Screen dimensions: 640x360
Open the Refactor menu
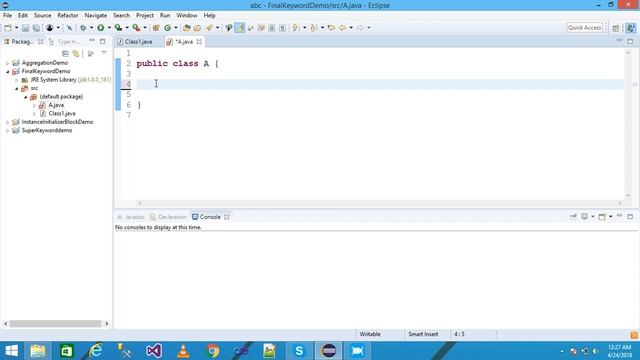click(68, 15)
